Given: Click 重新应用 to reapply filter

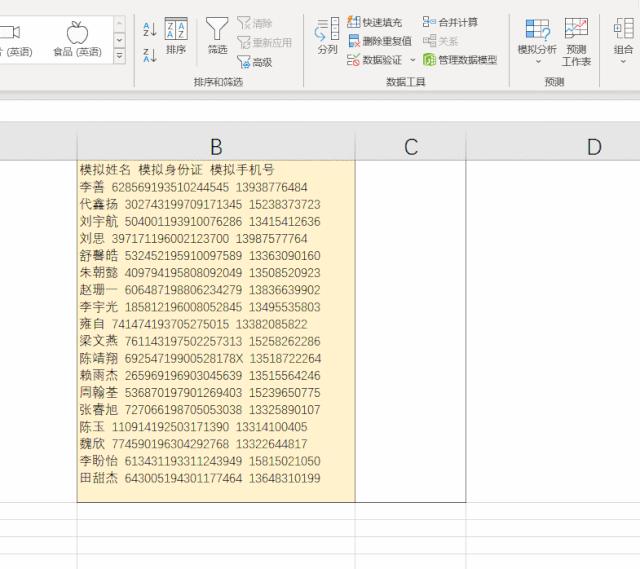Looking at the screenshot, I should [x=264, y=42].
